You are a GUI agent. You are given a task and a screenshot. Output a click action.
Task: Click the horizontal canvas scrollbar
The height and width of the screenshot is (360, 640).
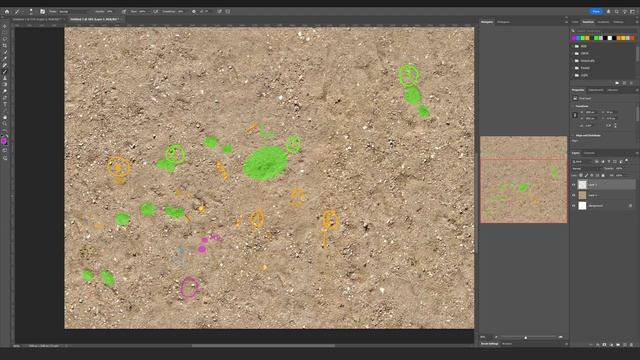[x=263, y=346]
